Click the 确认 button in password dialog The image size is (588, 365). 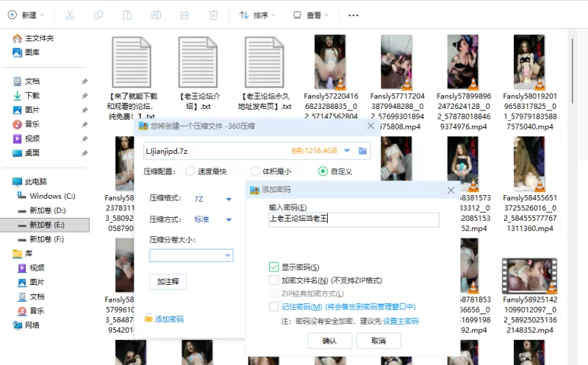329,341
